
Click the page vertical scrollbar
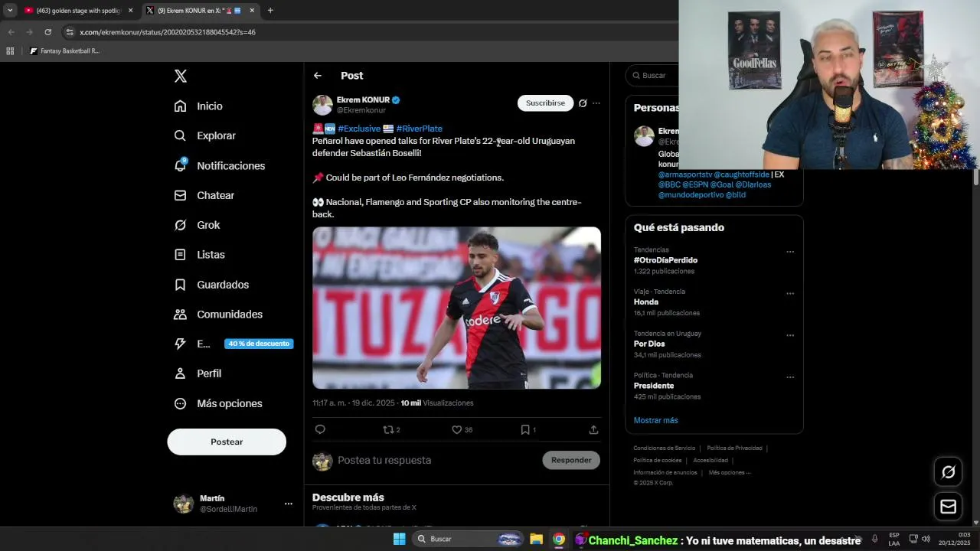976,178
